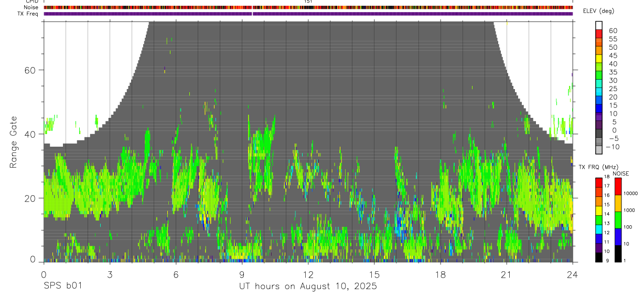Click the UT hour tick label 24
Screen dimensions: 644x297
[573, 274]
